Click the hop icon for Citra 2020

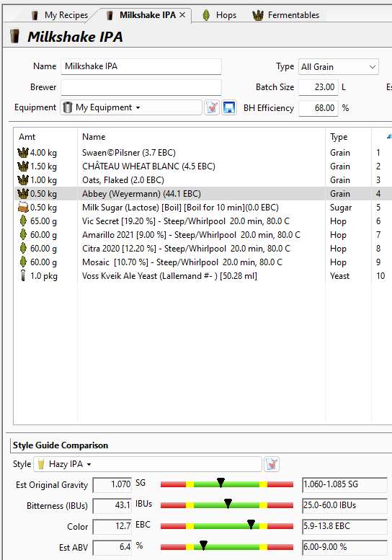(23, 248)
